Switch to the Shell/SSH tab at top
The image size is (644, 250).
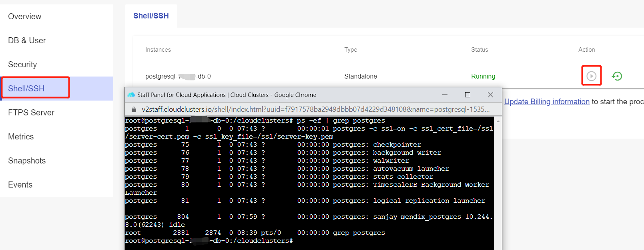coord(151,16)
